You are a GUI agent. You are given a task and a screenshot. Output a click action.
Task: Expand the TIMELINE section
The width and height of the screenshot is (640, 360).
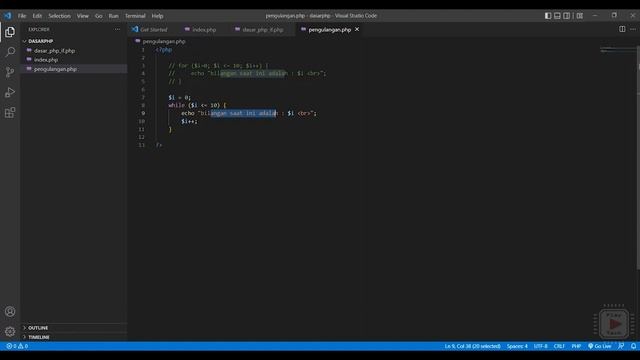pyautogui.click(x=38, y=337)
